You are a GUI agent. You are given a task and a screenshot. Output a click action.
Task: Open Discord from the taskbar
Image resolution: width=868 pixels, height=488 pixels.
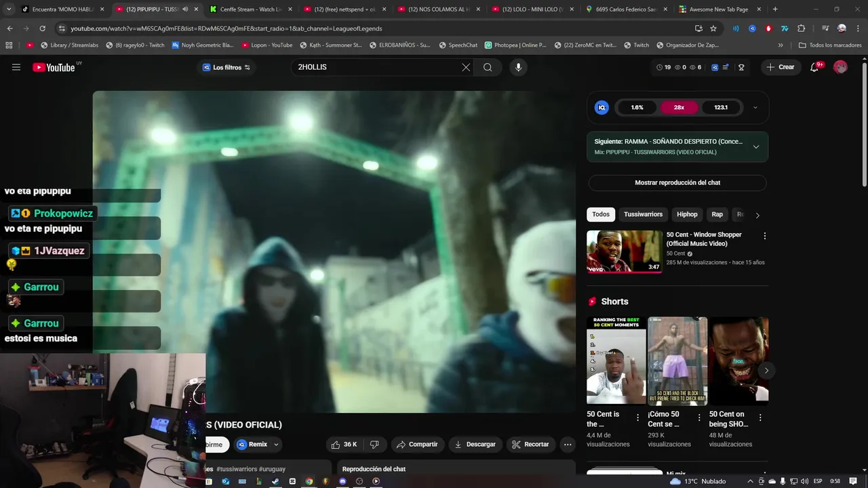(342, 481)
